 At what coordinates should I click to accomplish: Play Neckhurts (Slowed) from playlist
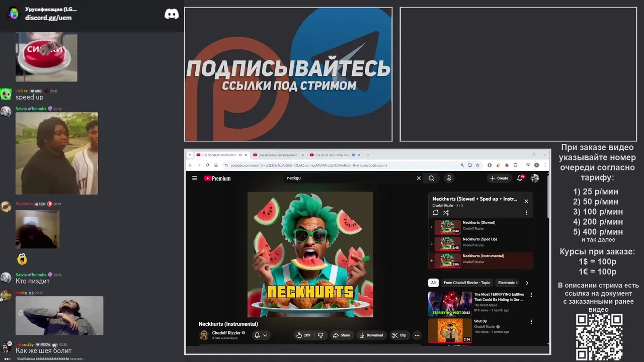click(x=480, y=227)
